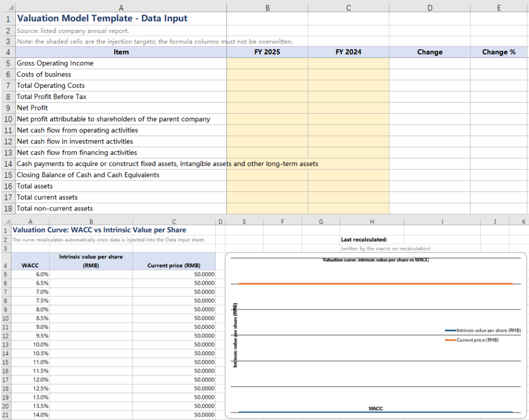Select column D header in Data Input sheet
The height and width of the screenshot is (420, 529).
(x=430, y=8)
